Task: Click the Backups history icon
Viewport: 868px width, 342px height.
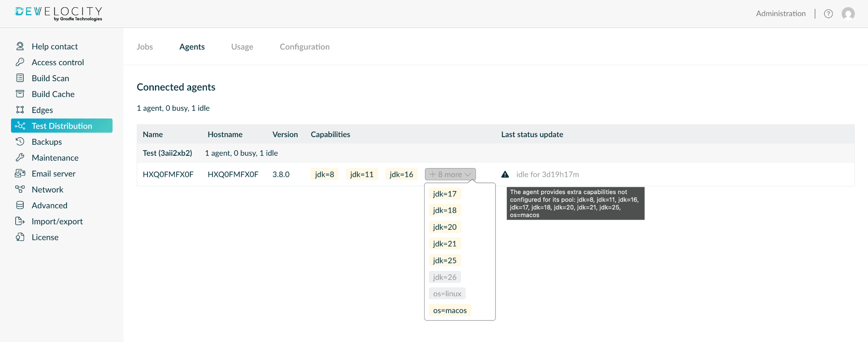Action: coord(20,142)
